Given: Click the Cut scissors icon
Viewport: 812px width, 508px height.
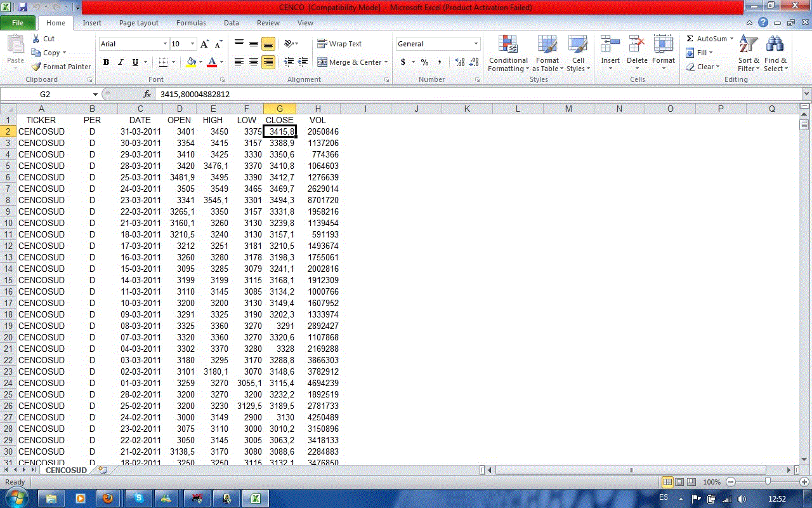Looking at the screenshot, I should pos(36,39).
